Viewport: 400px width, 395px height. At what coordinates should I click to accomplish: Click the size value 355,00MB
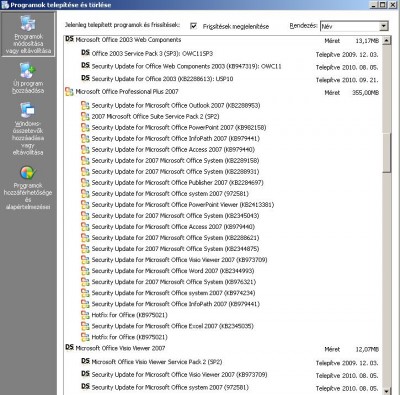[x=365, y=93]
